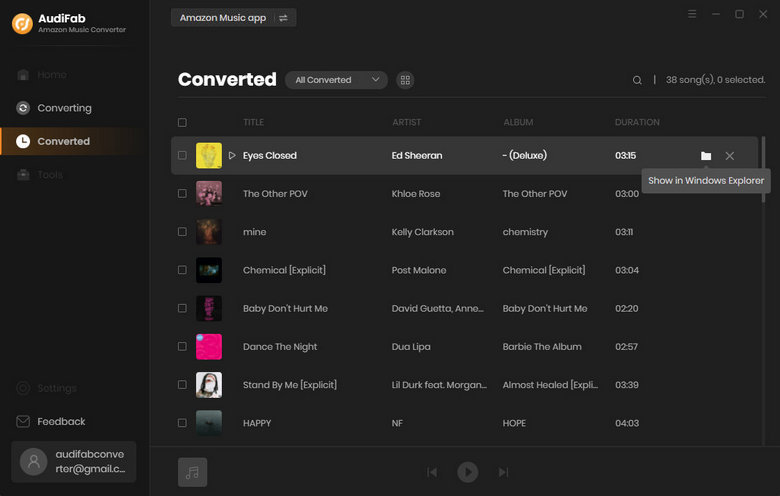Click Baby Don't Hurt Me cover art
This screenshot has height=496, width=780.
coord(209,308)
